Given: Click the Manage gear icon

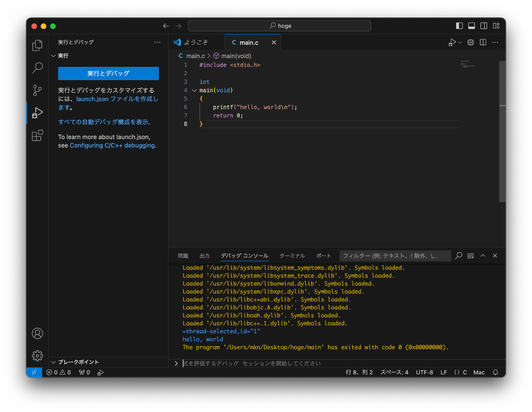Looking at the screenshot, I should (x=37, y=356).
